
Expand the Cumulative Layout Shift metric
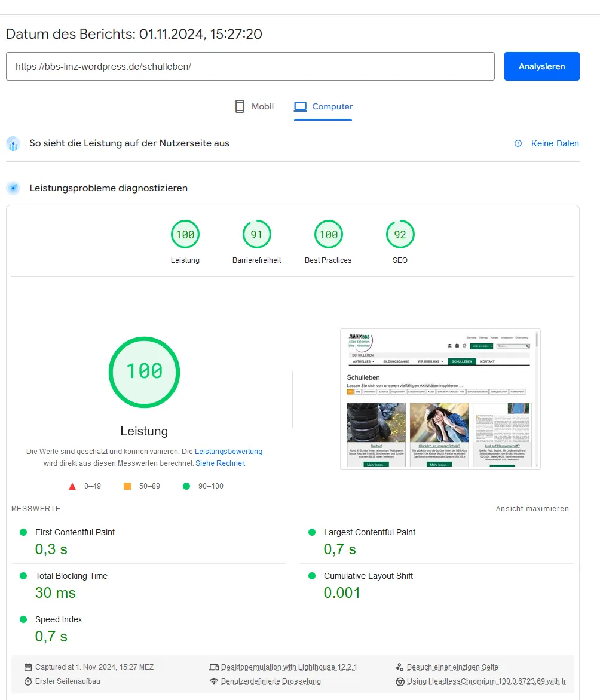pyautogui.click(x=437, y=585)
